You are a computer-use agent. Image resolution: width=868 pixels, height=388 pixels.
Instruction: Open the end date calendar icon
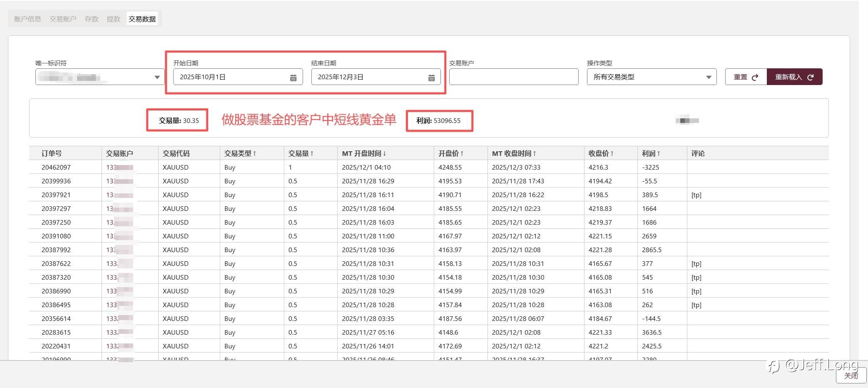coord(431,78)
